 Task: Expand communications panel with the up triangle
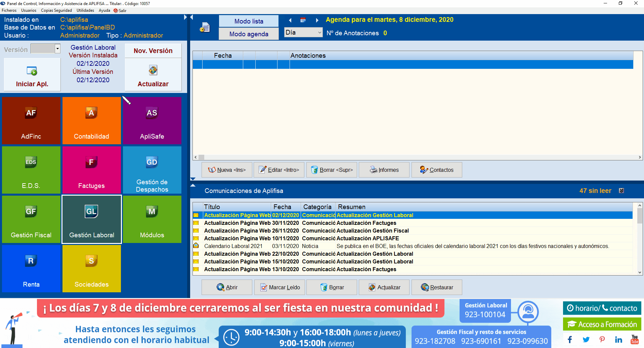tap(193, 185)
